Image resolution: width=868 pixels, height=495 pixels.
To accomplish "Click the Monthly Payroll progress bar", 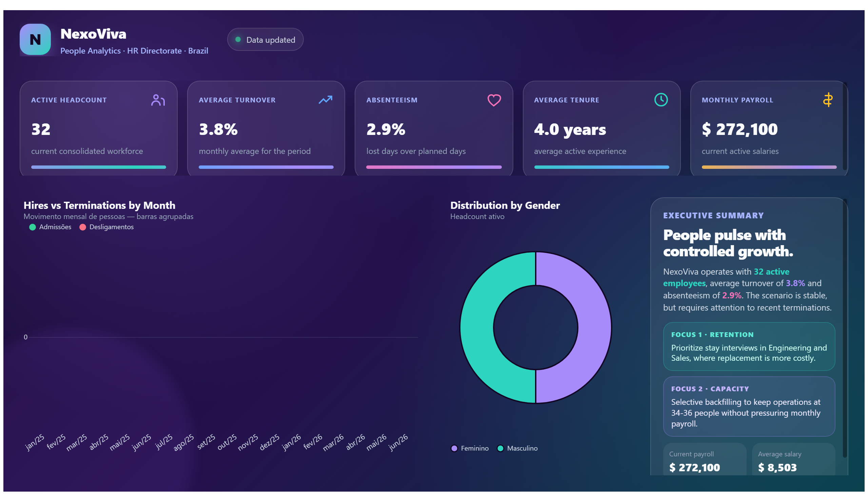I will (x=769, y=167).
